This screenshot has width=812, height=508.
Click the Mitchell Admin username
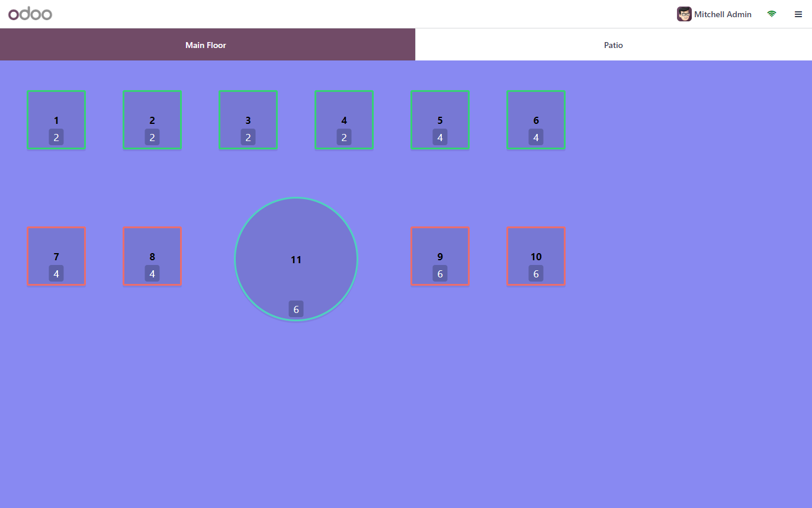click(x=723, y=14)
